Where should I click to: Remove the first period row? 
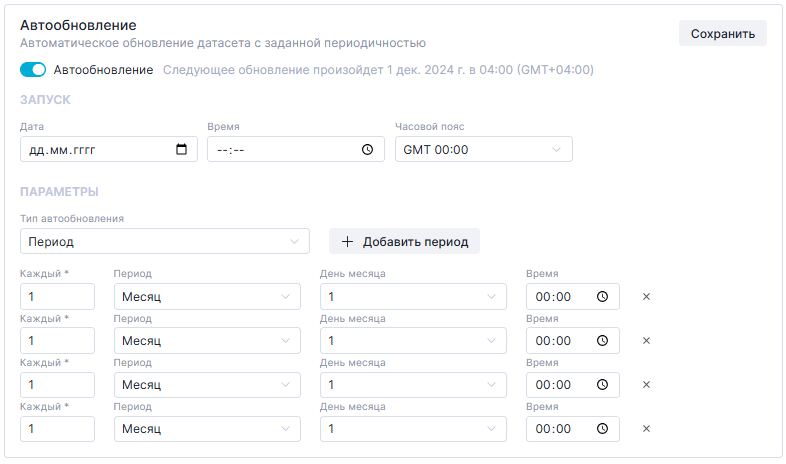coord(646,297)
